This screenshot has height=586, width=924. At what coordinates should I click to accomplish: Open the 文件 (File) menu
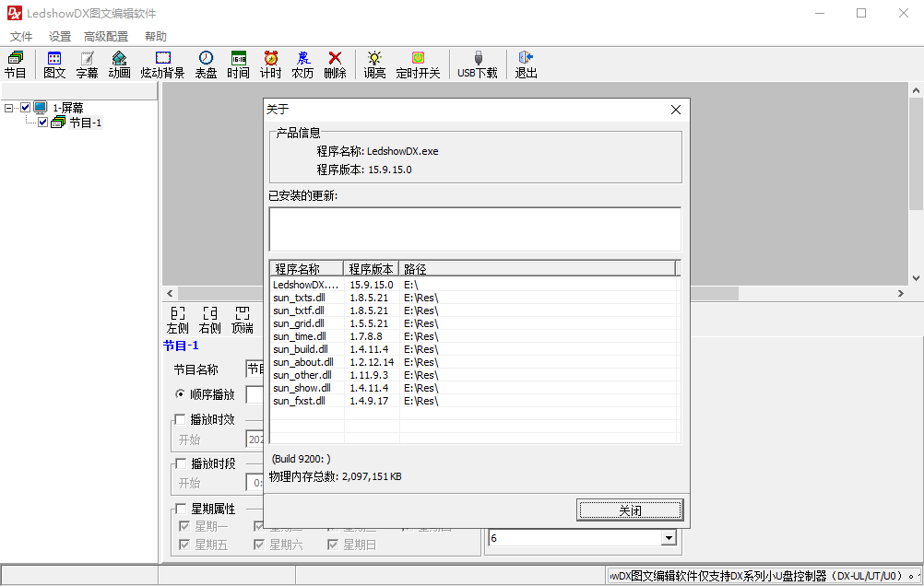click(x=21, y=37)
